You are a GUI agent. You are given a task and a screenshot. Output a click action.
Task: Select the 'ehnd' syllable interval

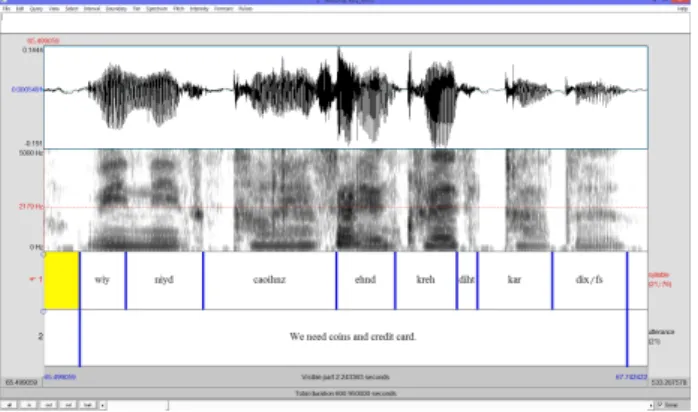(x=365, y=280)
